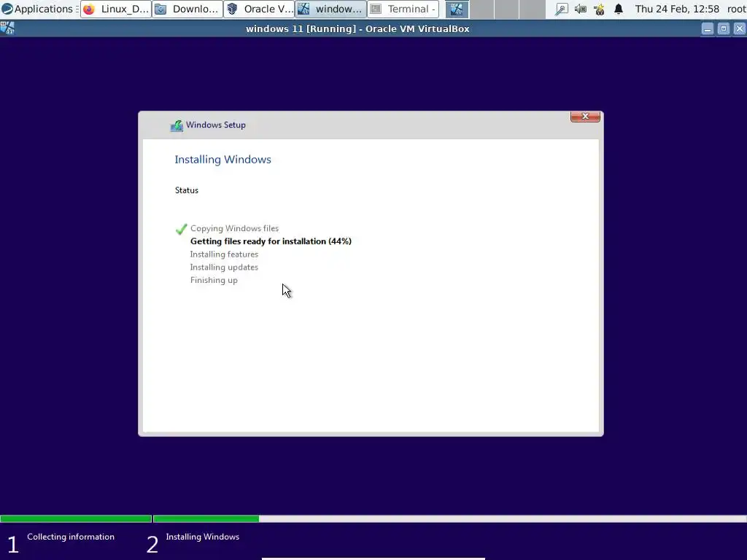The height and width of the screenshot is (560, 747).
Task: Open the root user menu
Action: point(737,9)
